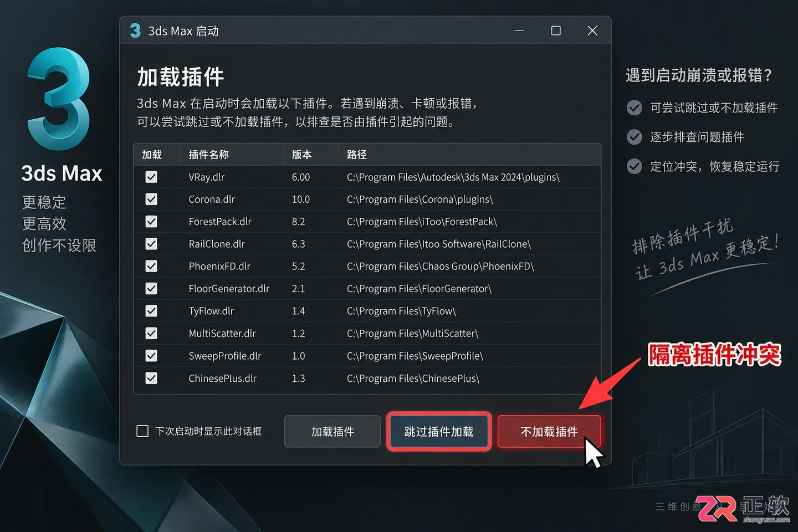Image resolution: width=798 pixels, height=532 pixels.
Task: Close the 3ds Max 启动 dialog
Action: (x=592, y=30)
